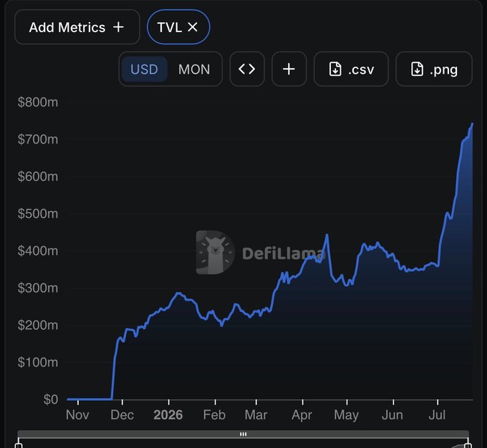The image size is (487, 448).
Task: Click the $600m y-axis label
Action: [38, 176]
